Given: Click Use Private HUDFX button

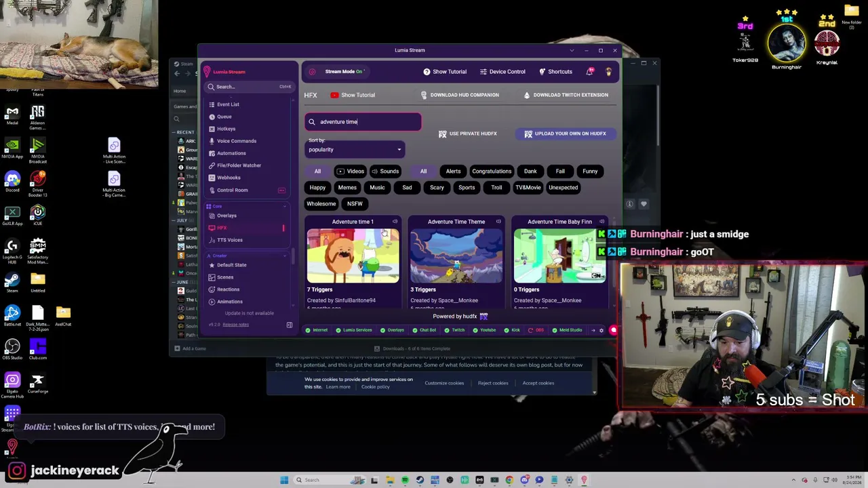Looking at the screenshot, I should coord(468,134).
